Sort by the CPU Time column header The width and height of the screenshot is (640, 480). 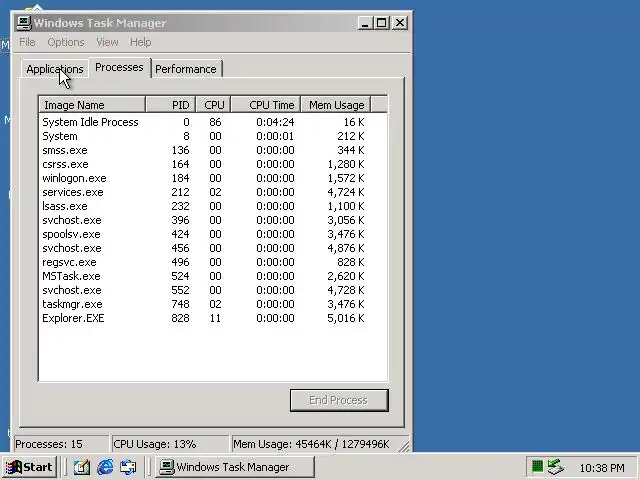(x=266, y=105)
